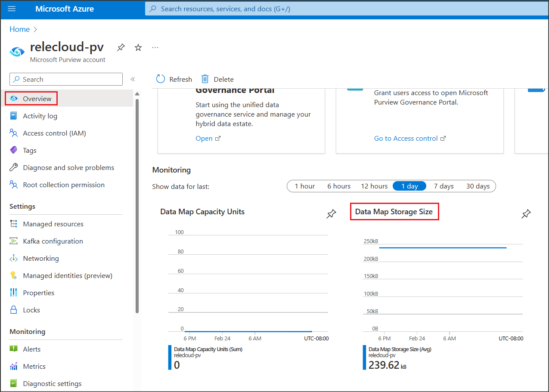
Task: Open Kafka configuration
Action: 53,241
